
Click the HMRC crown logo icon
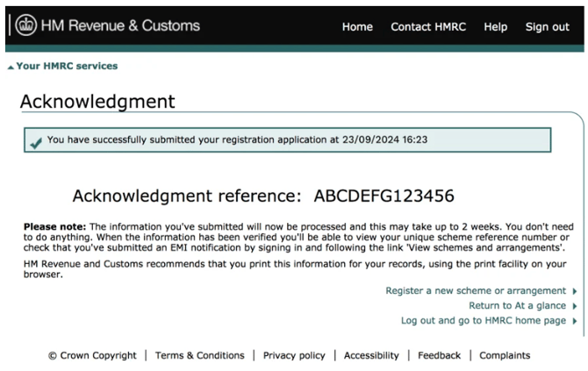pos(25,25)
